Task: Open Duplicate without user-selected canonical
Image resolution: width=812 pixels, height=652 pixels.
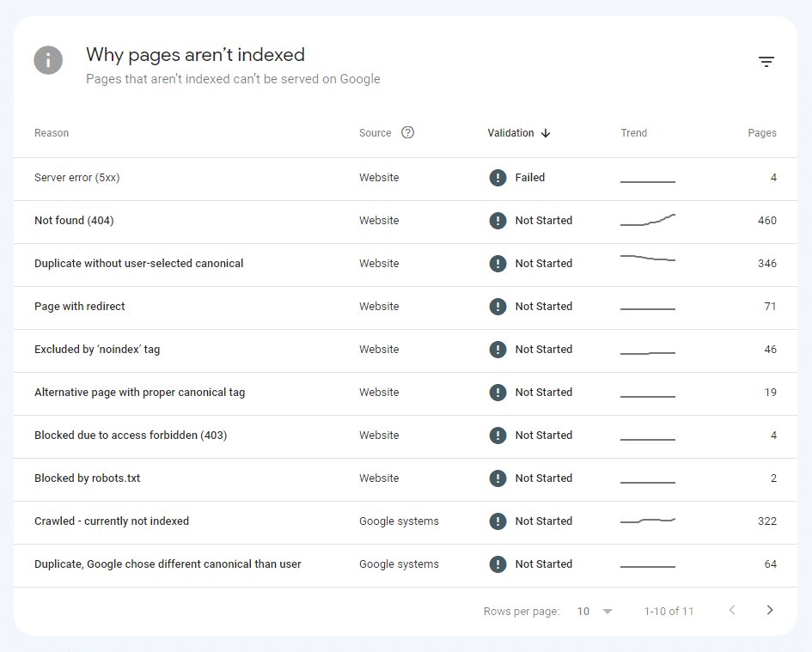Action: tap(138, 264)
